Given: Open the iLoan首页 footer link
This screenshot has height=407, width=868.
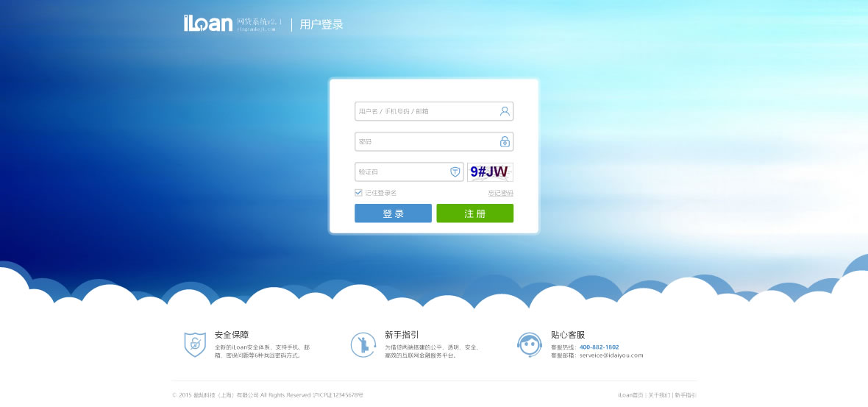Looking at the screenshot, I should pyautogui.click(x=630, y=395).
